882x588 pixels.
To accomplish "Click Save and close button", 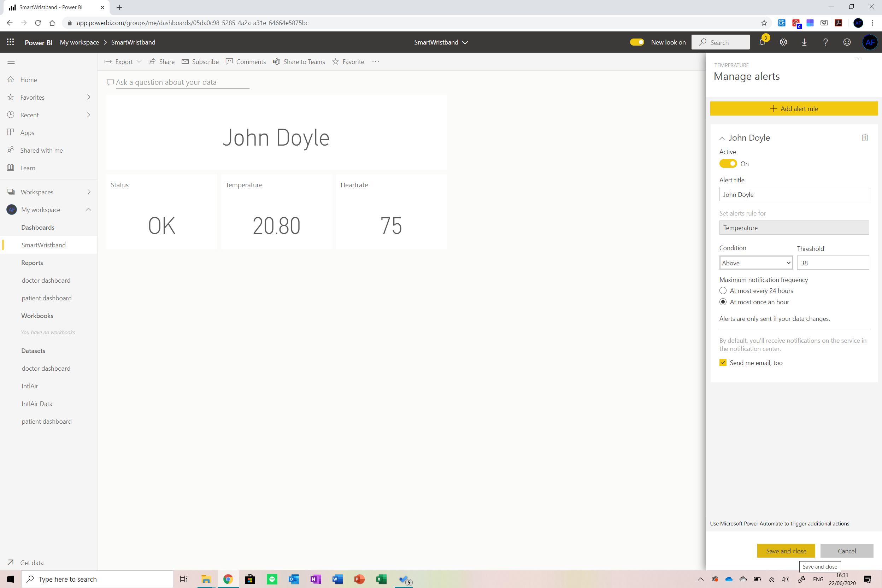I will pos(786,551).
